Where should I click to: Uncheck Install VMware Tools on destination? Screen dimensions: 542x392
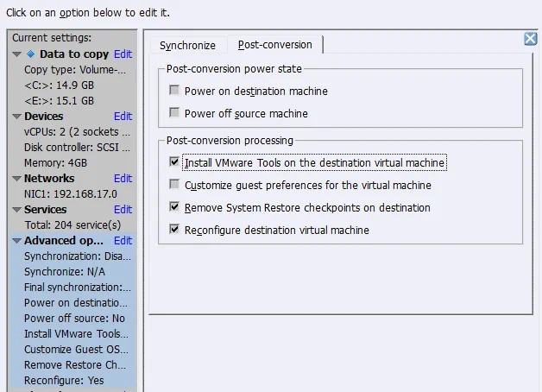[x=175, y=162]
